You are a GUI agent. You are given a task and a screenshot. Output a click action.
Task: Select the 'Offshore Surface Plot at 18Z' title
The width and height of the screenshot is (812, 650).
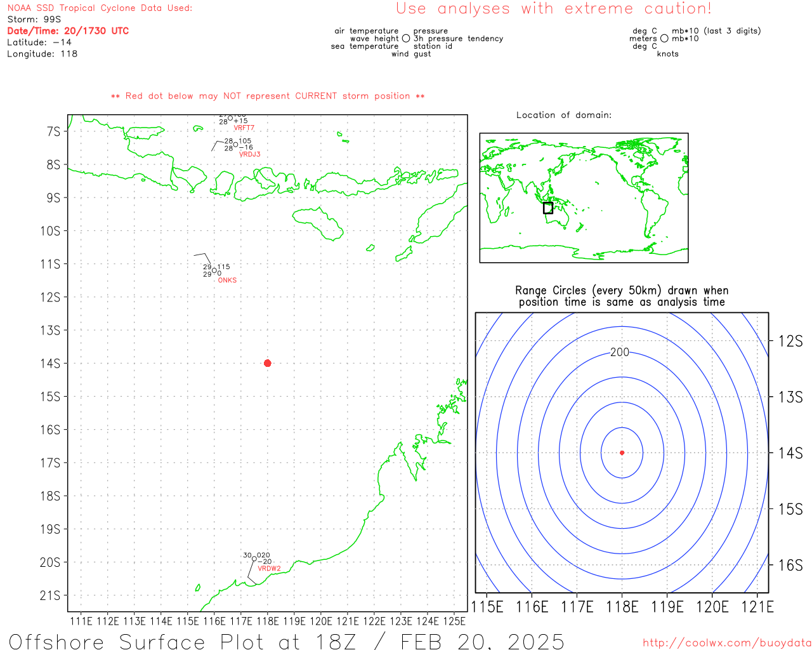tap(286, 642)
